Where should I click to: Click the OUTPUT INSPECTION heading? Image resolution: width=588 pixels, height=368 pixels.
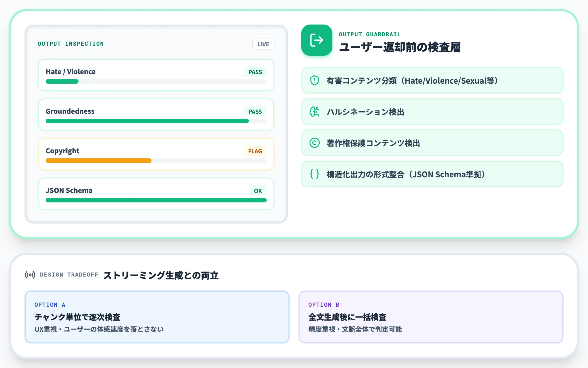(71, 44)
